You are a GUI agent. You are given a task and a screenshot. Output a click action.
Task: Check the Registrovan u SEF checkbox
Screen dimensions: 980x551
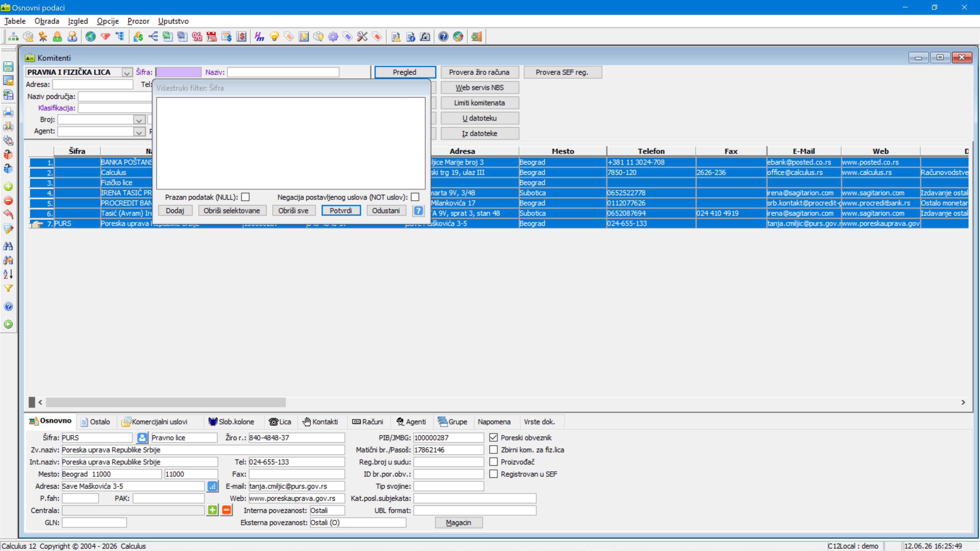[x=493, y=474]
